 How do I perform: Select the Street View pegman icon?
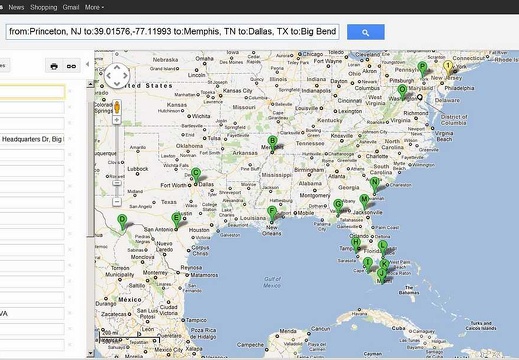coord(117,107)
